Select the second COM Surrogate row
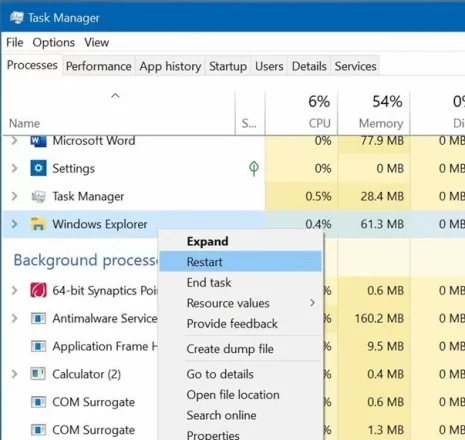 coord(93,430)
